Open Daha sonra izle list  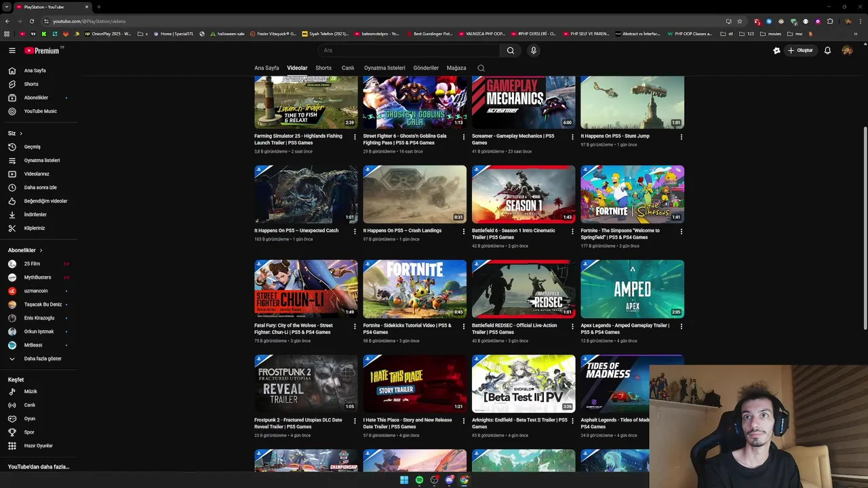pos(39,187)
